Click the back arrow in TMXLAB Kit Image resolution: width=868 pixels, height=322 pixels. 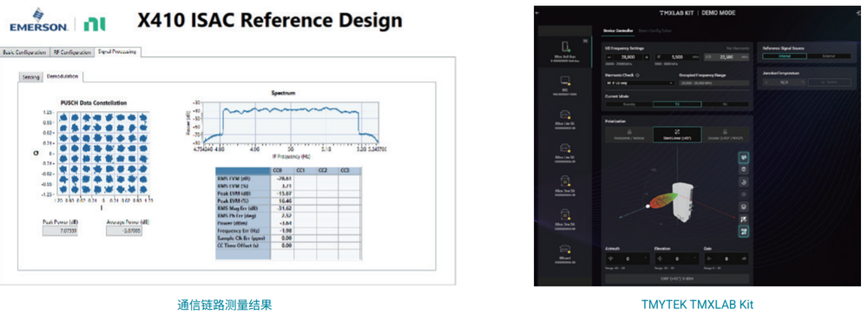[537, 12]
